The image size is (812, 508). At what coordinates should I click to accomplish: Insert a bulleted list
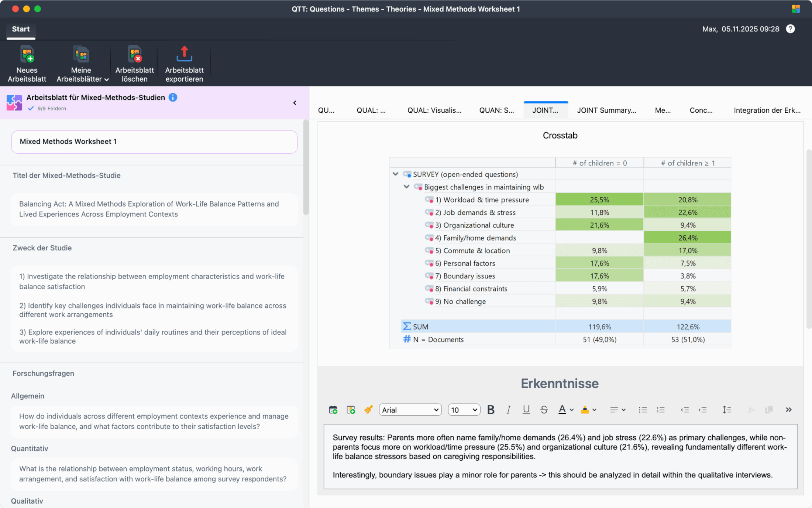click(x=643, y=410)
